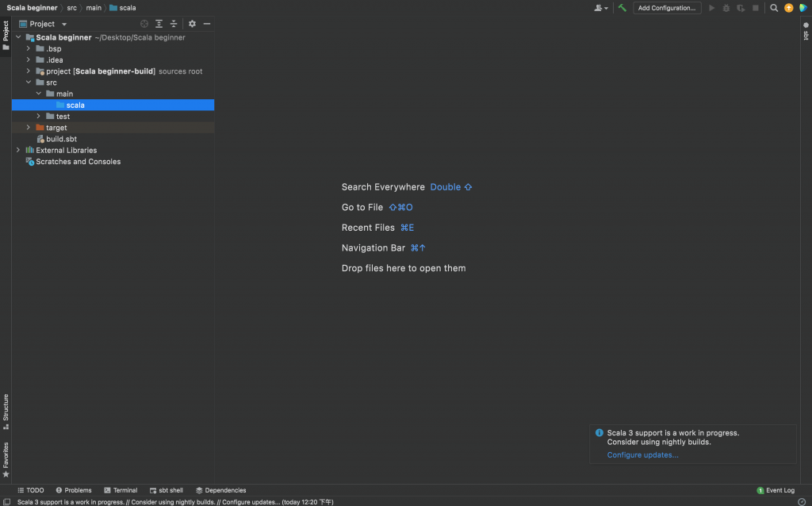
Task: Collapse the main folder
Action: [39, 94]
